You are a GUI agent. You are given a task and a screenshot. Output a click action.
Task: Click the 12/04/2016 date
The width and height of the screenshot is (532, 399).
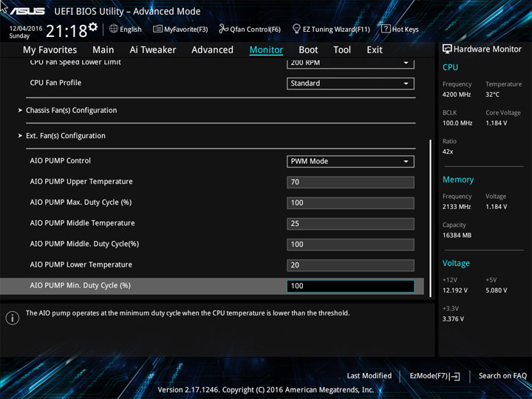tap(26, 29)
